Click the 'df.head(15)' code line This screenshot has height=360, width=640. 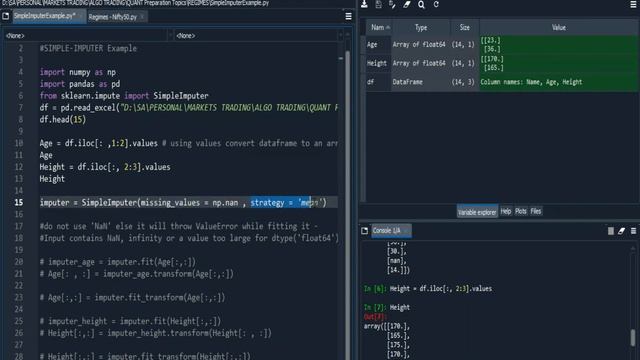point(62,120)
